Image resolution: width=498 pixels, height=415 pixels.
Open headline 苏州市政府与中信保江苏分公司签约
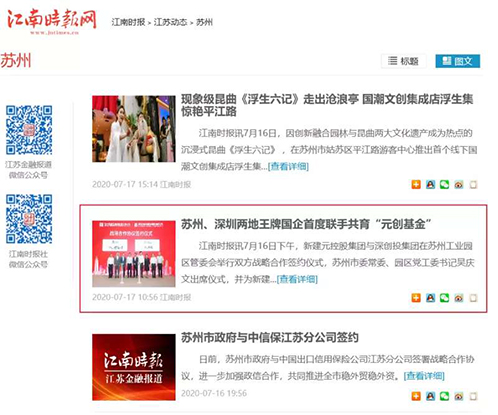[270, 337]
